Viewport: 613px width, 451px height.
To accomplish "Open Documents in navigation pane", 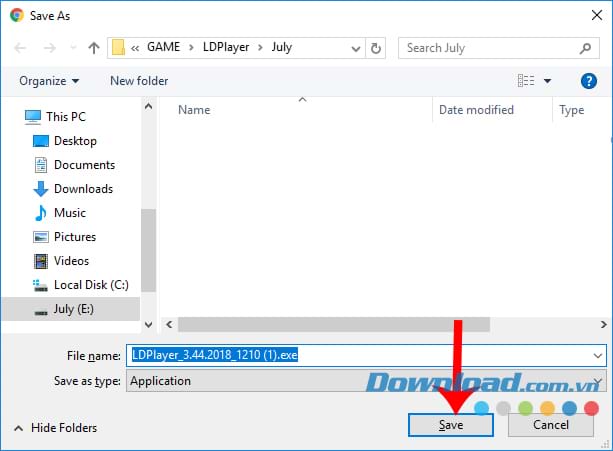I will coord(84,165).
